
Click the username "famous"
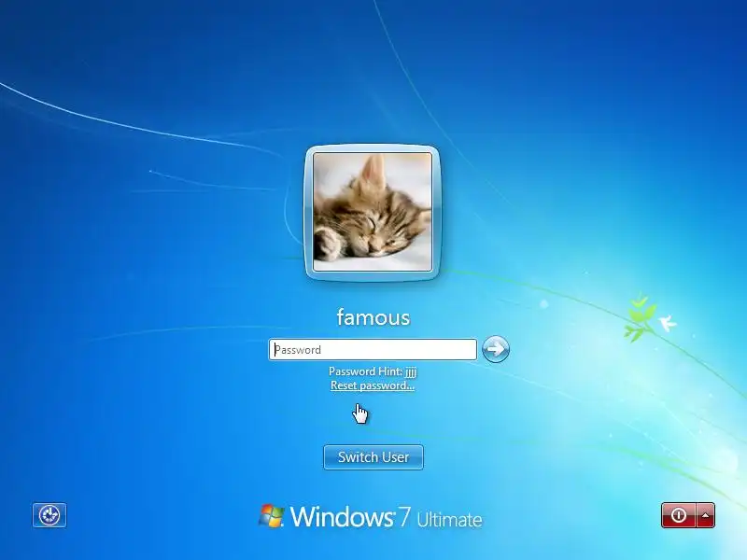click(x=373, y=317)
